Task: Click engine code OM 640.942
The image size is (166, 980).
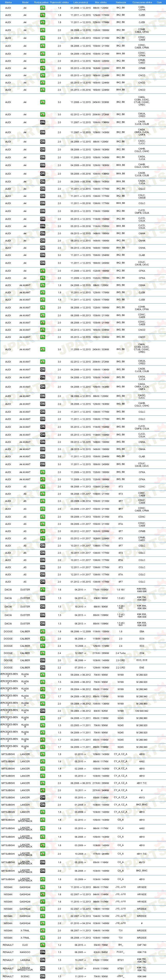Action: [x=142, y=711]
